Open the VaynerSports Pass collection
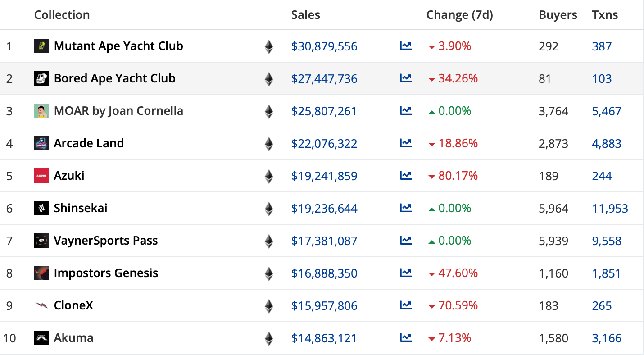 click(106, 241)
